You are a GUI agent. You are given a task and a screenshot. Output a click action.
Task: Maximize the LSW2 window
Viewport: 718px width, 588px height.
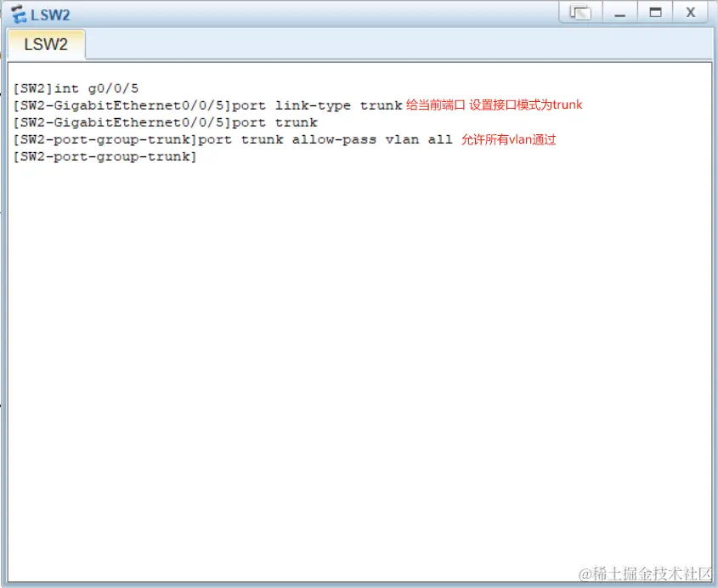tap(655, 13)
